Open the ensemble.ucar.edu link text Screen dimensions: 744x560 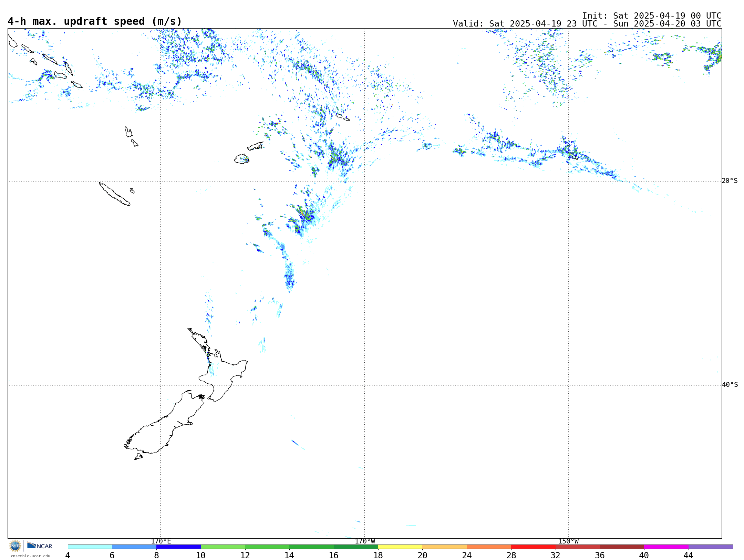tap(31, 556)
